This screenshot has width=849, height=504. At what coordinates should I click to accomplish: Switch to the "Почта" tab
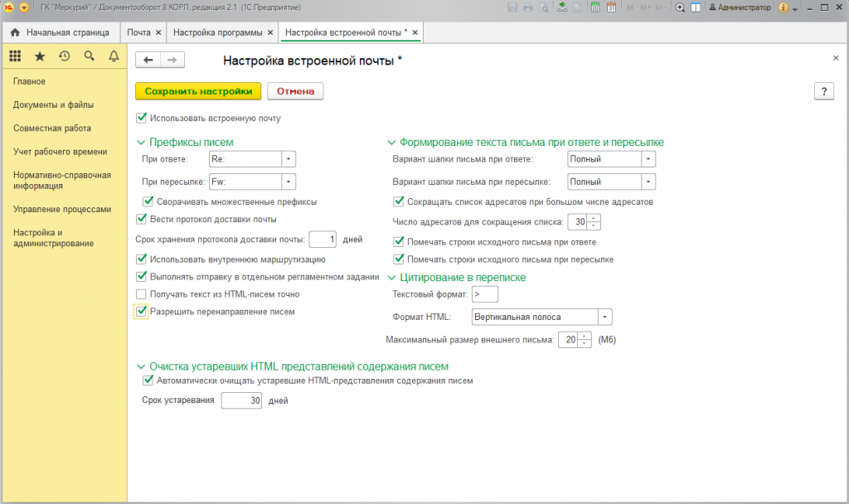(139, 33)
